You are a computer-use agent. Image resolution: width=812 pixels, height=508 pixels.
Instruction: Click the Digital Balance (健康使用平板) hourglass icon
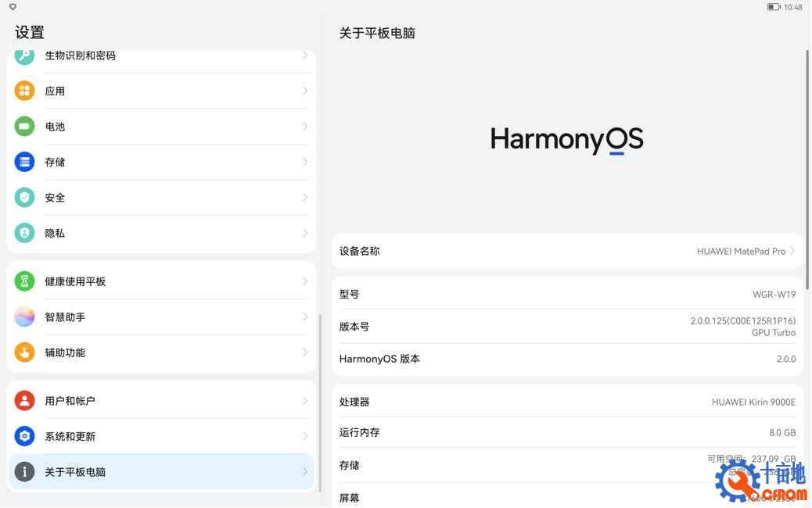[x=25, y=281]
